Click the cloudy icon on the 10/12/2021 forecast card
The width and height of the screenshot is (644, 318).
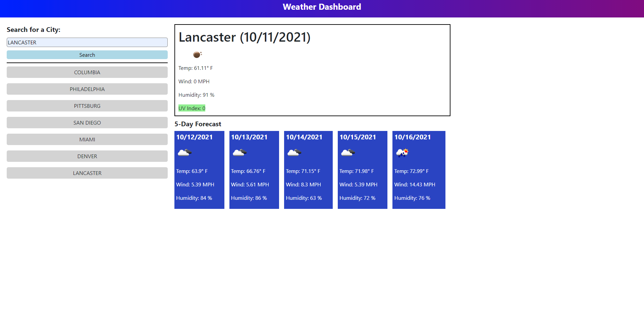(x=184, y=153)
